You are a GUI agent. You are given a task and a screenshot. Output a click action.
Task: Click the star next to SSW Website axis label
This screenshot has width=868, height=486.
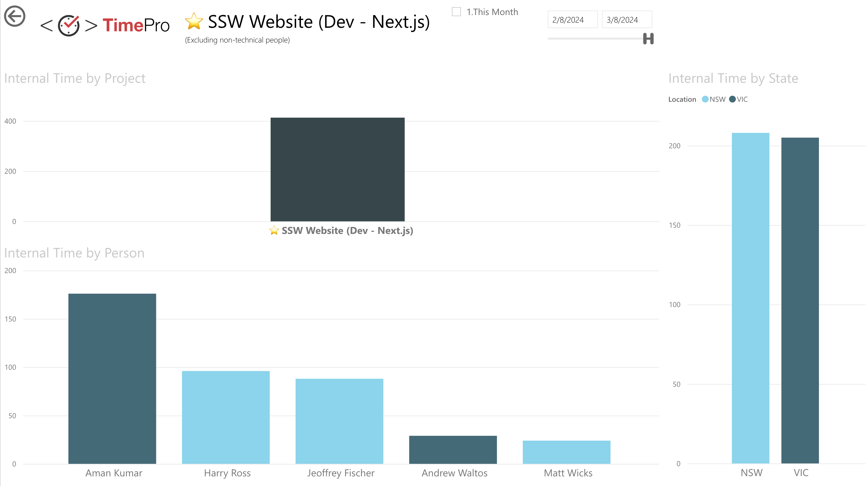(274, 230)
